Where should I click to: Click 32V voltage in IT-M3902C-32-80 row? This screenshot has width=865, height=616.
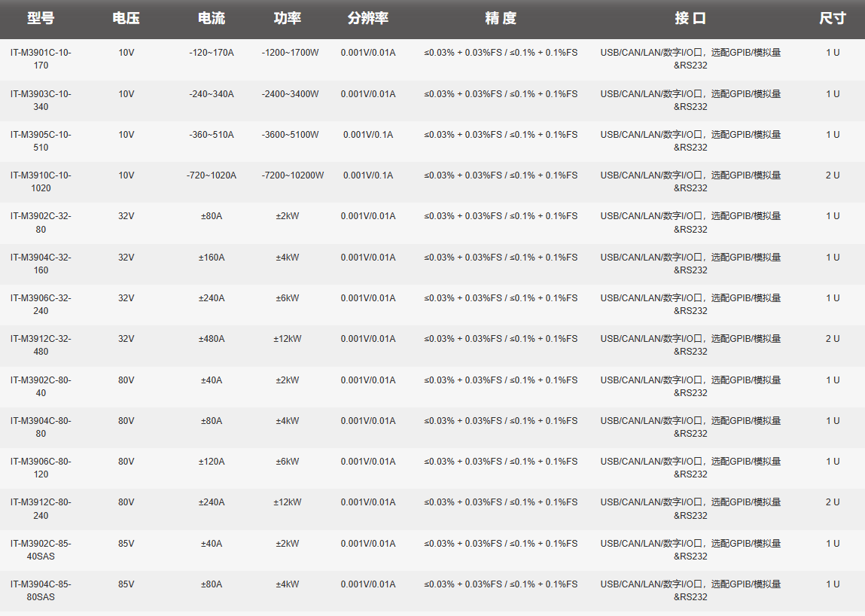tap(126, 216)
